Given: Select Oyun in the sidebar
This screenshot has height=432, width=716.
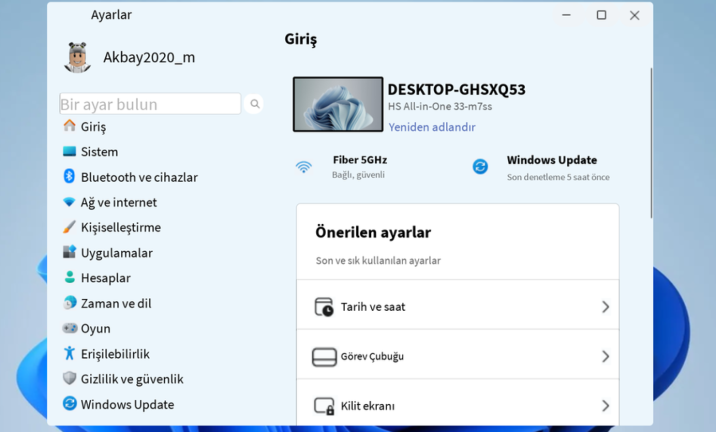Looking at the screenshot, I should coord(95,329).
